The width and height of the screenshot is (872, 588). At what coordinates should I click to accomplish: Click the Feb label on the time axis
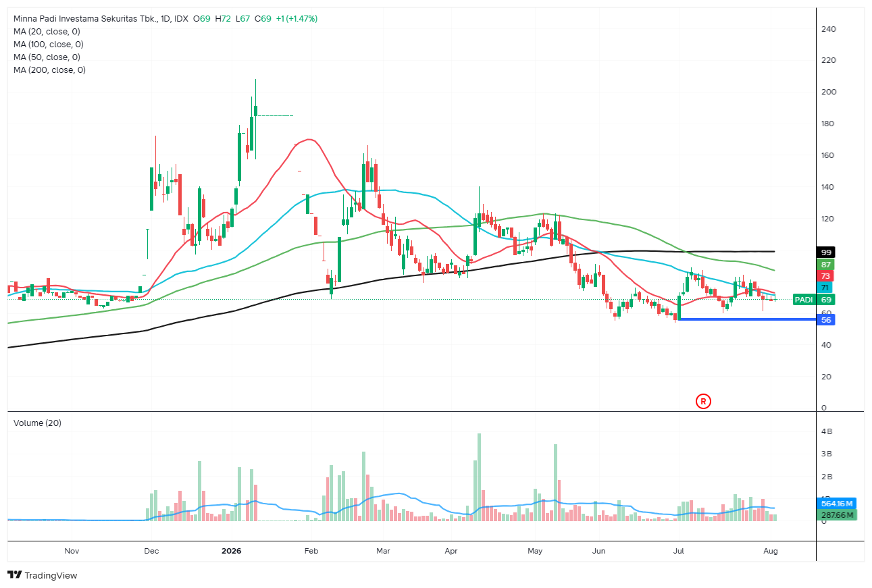(x=311, y=551)
